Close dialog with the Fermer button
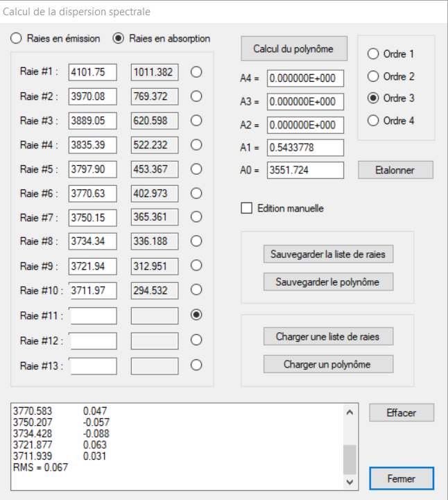This screenshot has height=500, width=448. [402, 479]
